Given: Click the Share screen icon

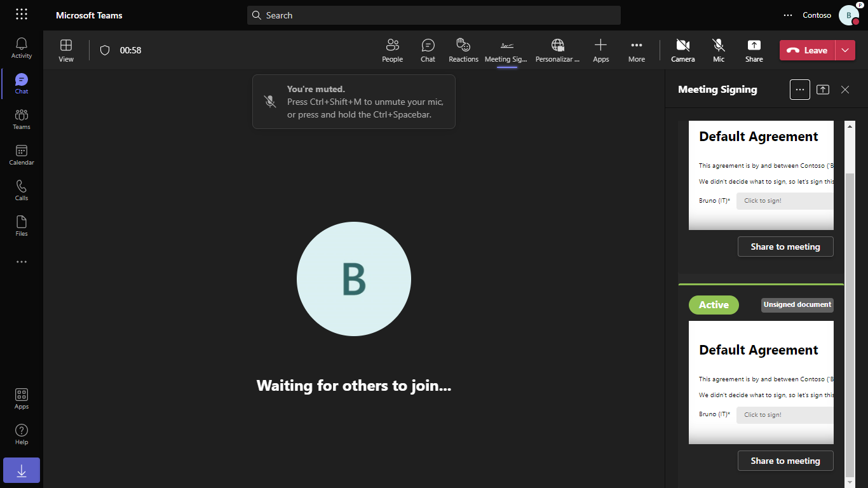Looking at the screenshot, I should [x=754, y=50].
